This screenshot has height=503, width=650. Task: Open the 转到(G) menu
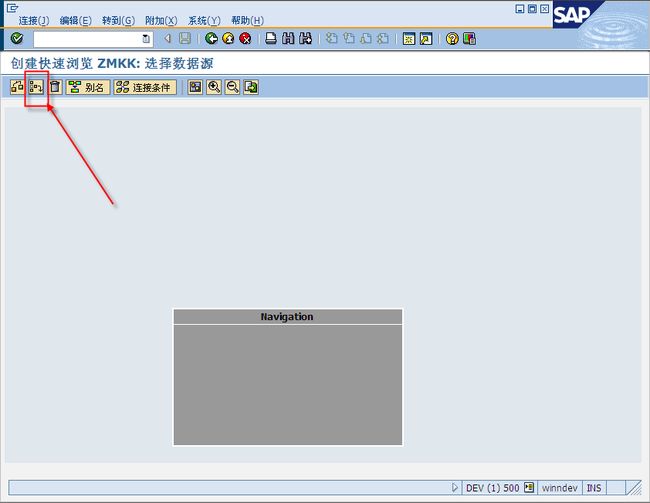(x=119, y=20)
